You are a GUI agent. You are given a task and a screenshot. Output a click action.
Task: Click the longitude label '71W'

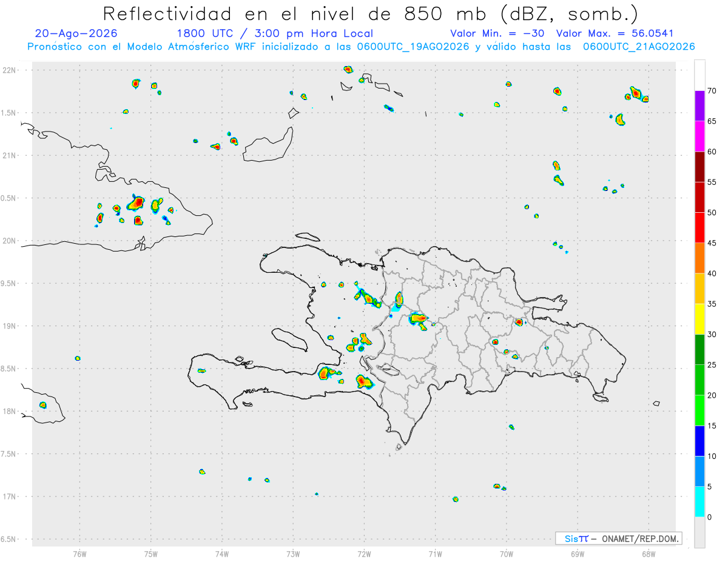click(x=435, y=554)
